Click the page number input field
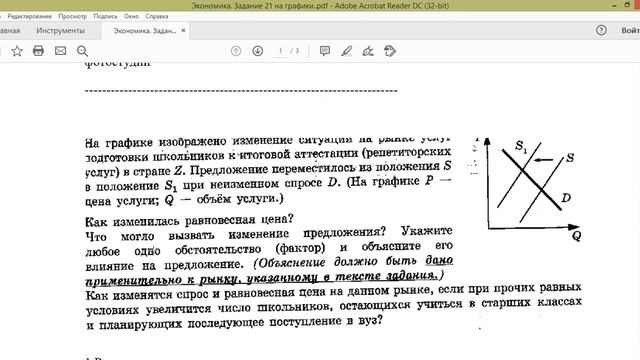 (x=280, y=51)
